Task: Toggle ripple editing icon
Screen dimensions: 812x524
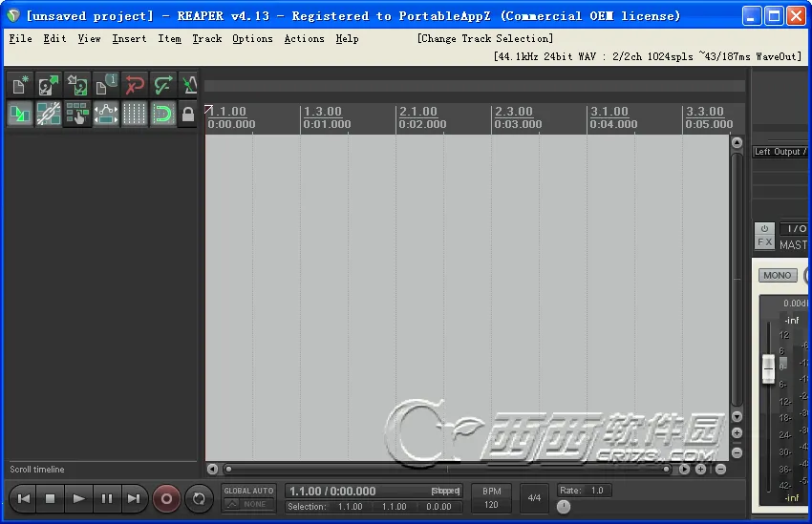Action: tap(77, 114)
